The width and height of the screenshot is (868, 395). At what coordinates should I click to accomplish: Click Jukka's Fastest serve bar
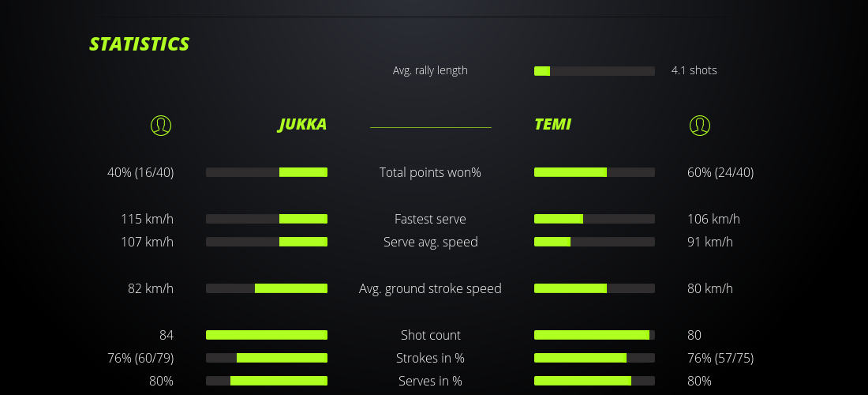(267, 219)
